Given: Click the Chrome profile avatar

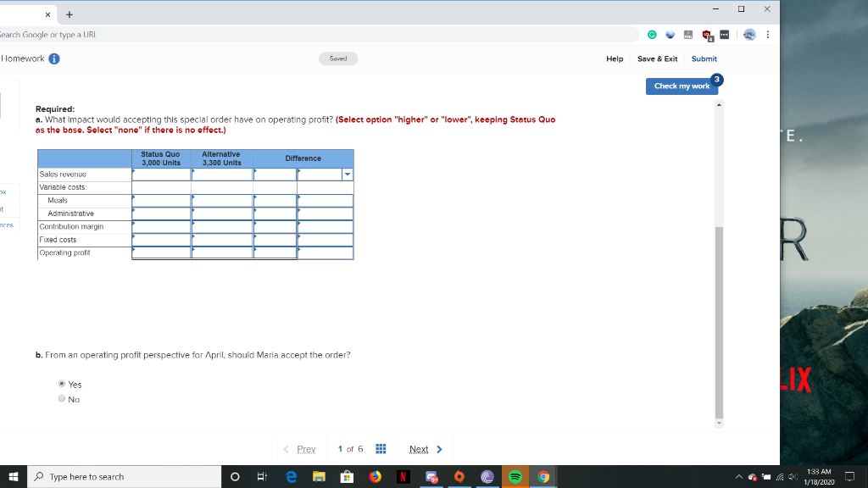Looking at the screenshot, I should (x=748, y=34).
